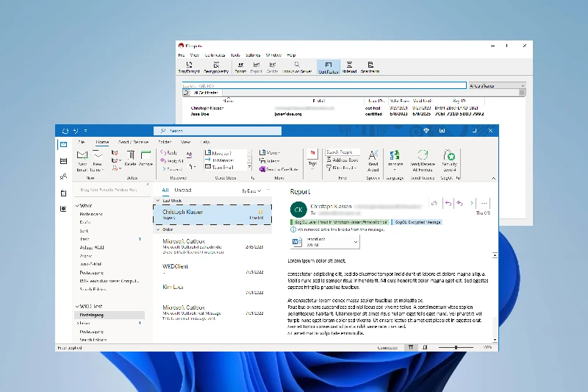Click the GpgOL Encrypted Message label
The width and height of the screenshot is (588, 392).
click(x=417, y=222)
